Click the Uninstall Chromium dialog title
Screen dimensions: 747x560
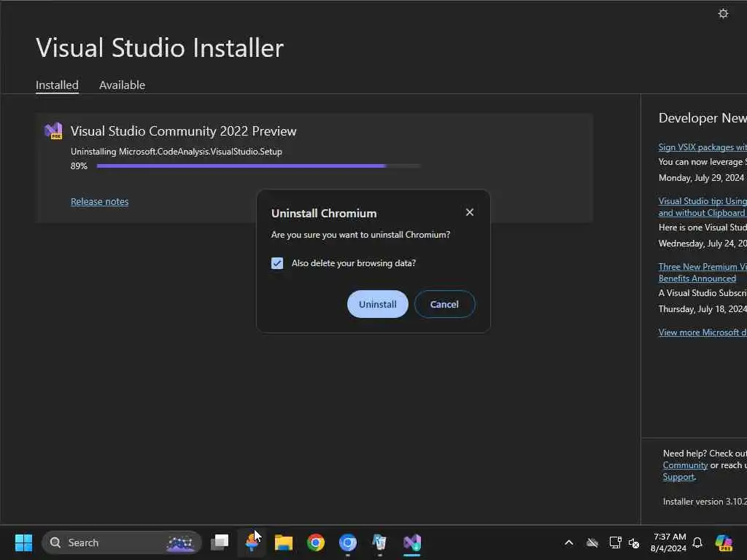324,214
